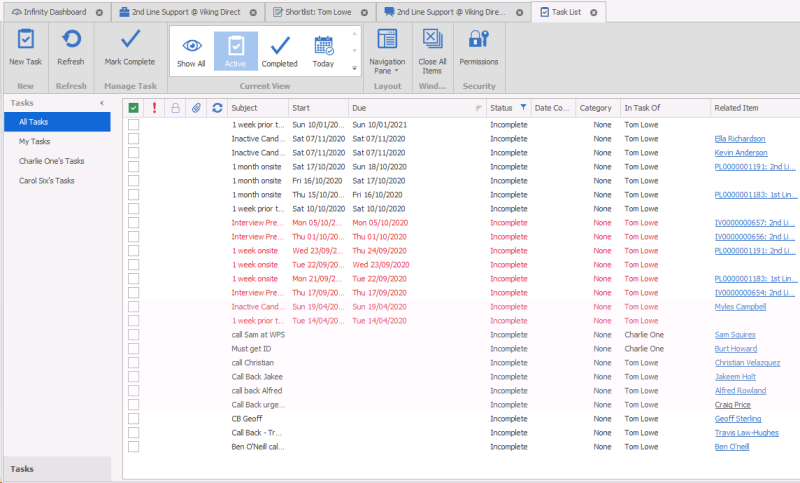Show tasks due Today

[323, 49]
